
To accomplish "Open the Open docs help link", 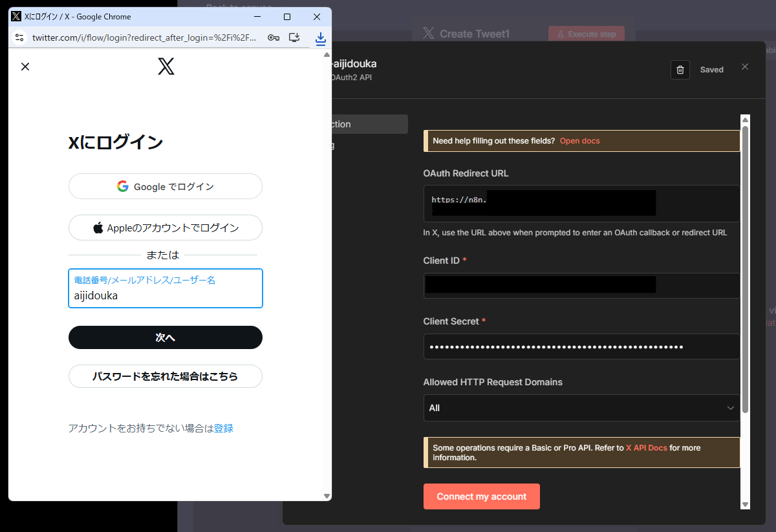I will 579,141.
